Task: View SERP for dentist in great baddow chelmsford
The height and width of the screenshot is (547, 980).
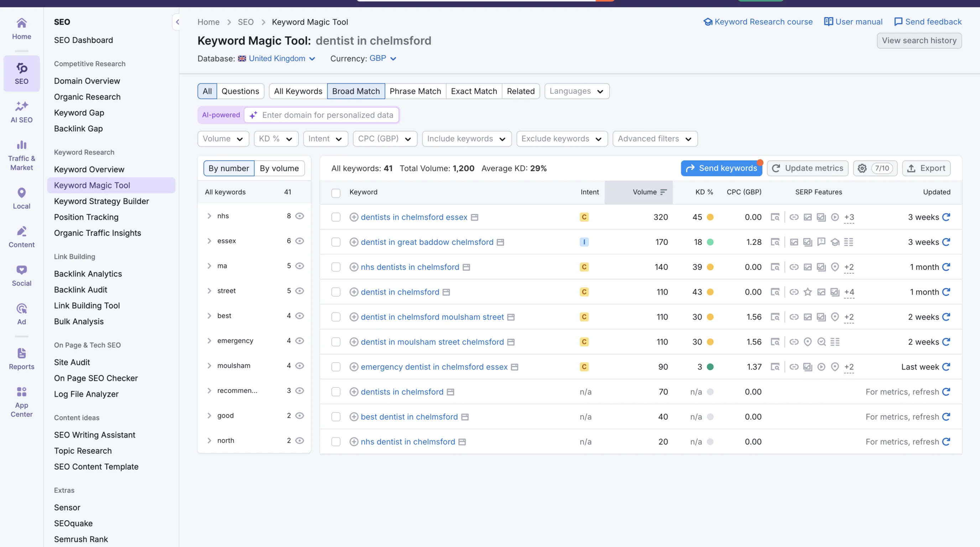Action: point(775,242)
